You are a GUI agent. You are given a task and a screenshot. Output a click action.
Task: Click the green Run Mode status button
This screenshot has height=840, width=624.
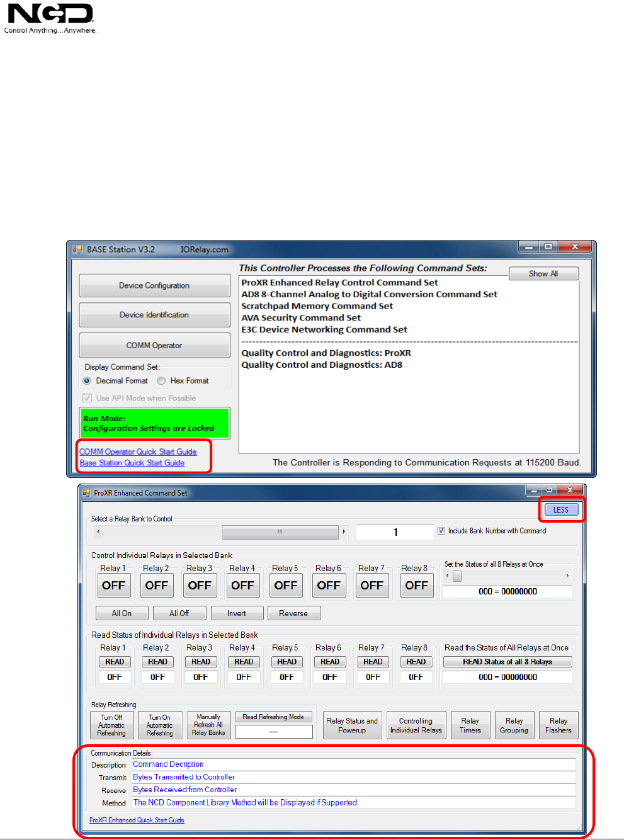[x=154, y=423]
